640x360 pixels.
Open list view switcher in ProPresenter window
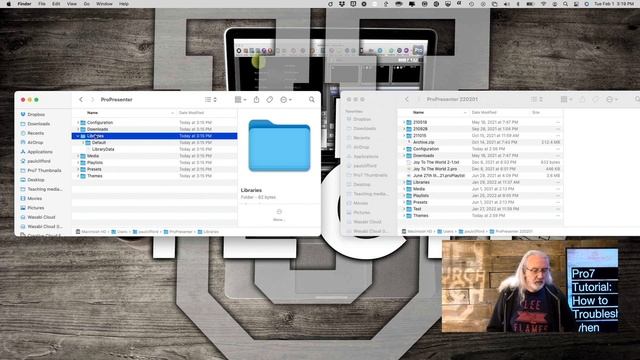tap(211, 100)
